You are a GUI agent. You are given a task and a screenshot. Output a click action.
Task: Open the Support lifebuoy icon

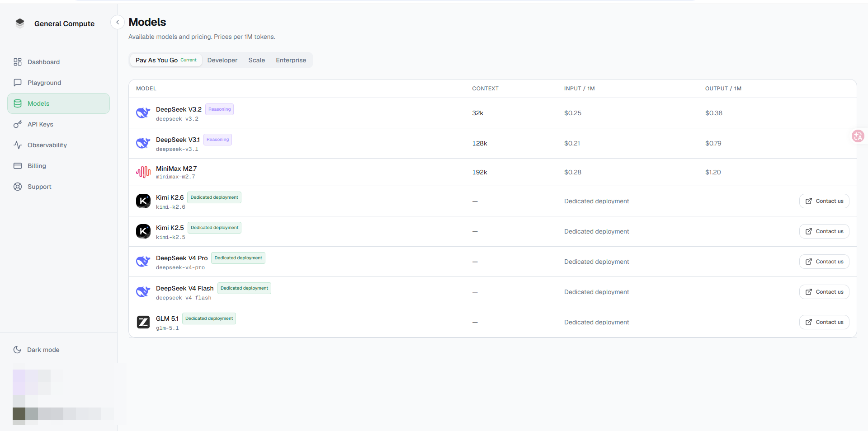pyautogui.click(x=18, y=187)
